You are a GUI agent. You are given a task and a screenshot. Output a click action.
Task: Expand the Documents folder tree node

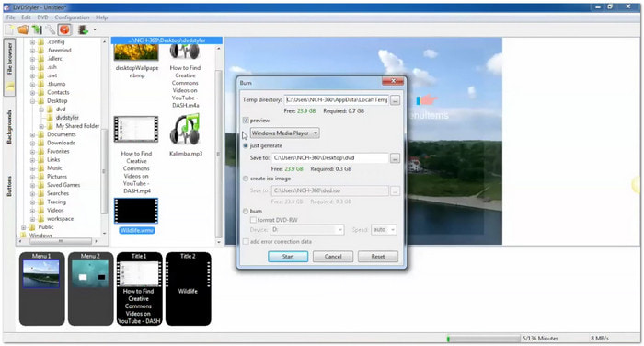(x=32, y=134)
